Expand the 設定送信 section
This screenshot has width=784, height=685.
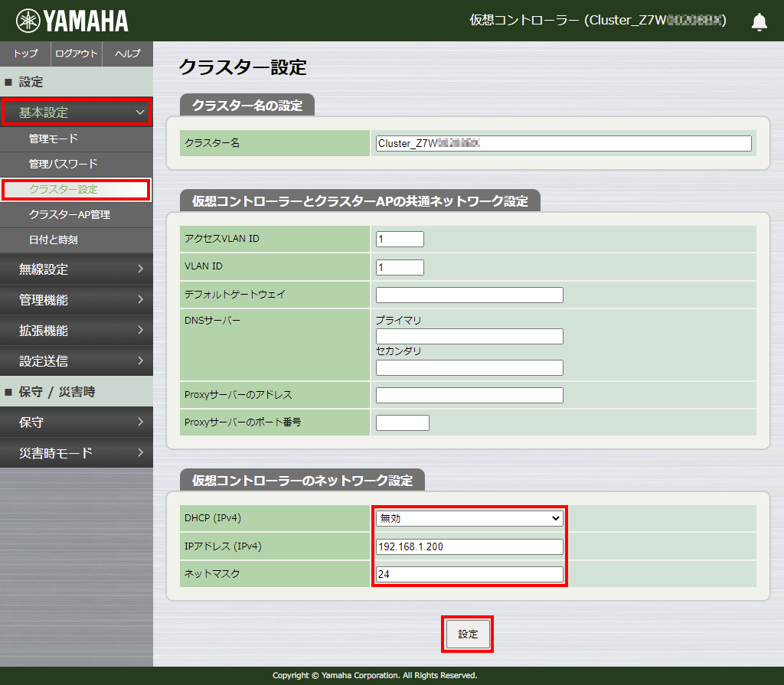click(x=76, y=361)
